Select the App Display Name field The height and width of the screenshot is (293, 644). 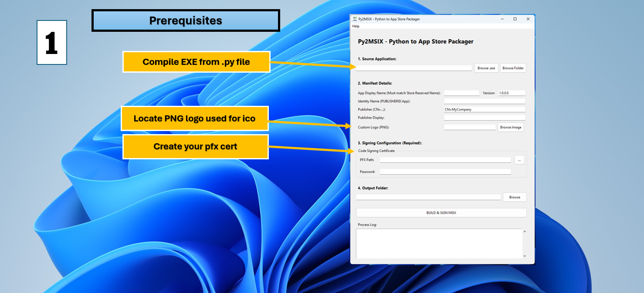click(461, 92)
